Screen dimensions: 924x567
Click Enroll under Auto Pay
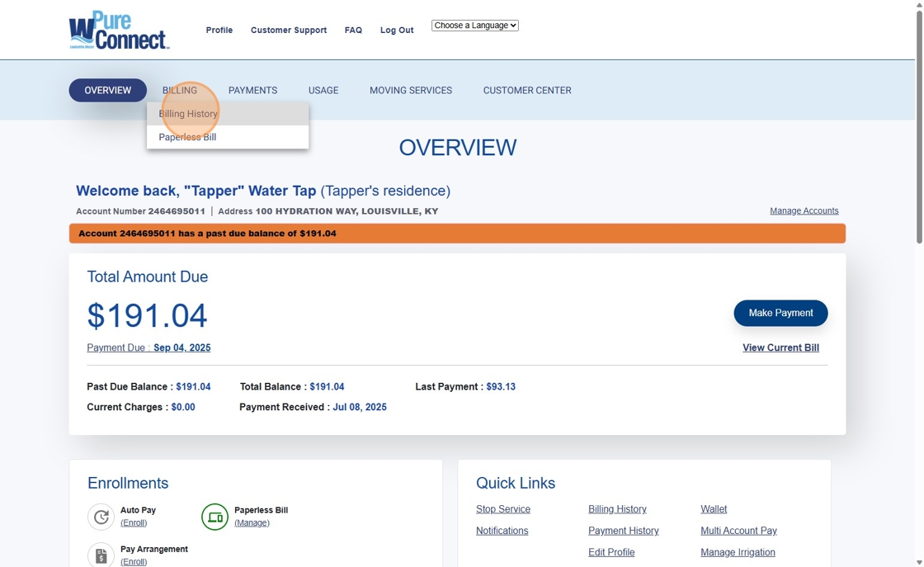(133, 522)
